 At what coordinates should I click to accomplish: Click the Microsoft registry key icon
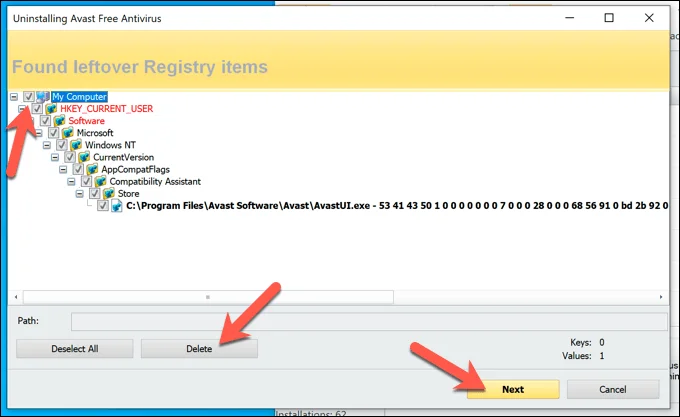68,133
